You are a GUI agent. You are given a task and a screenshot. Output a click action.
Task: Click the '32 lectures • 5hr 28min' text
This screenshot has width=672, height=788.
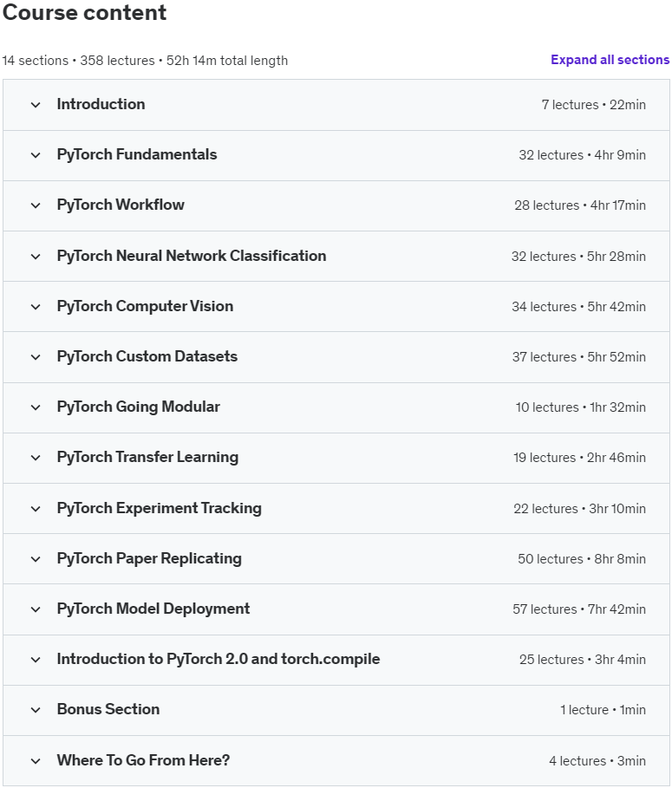click(x=578, y=257)
